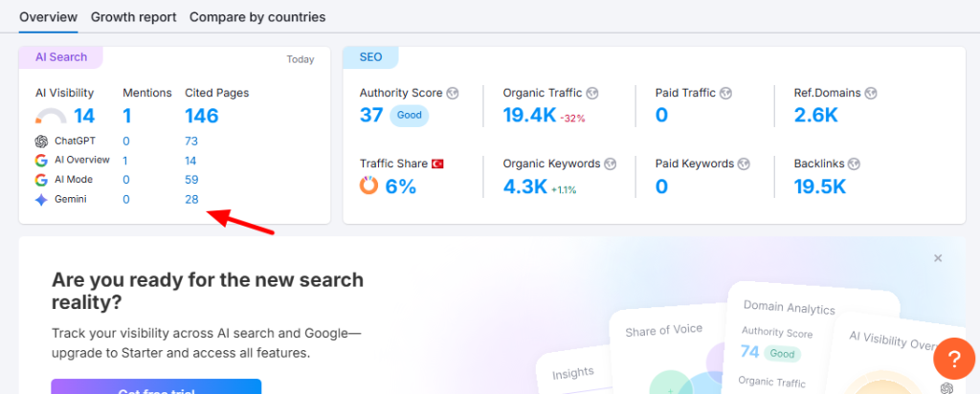Click the Google icon beside AI Overview

coord(41,161)
